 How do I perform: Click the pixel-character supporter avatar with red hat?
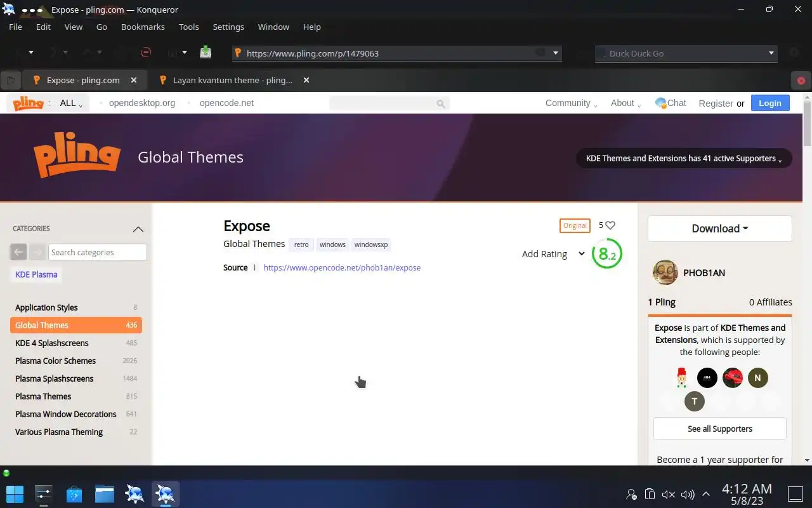[x=681, y=378]
